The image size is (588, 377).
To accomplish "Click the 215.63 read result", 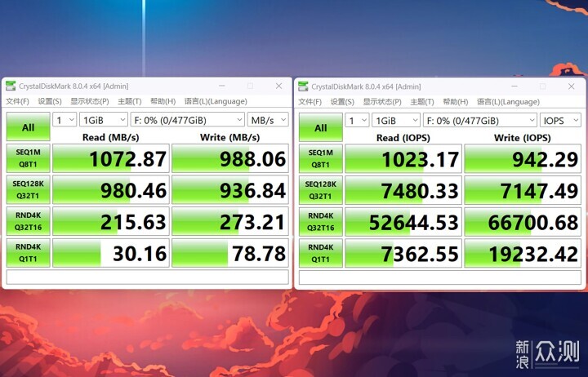I will click(111, 221).
